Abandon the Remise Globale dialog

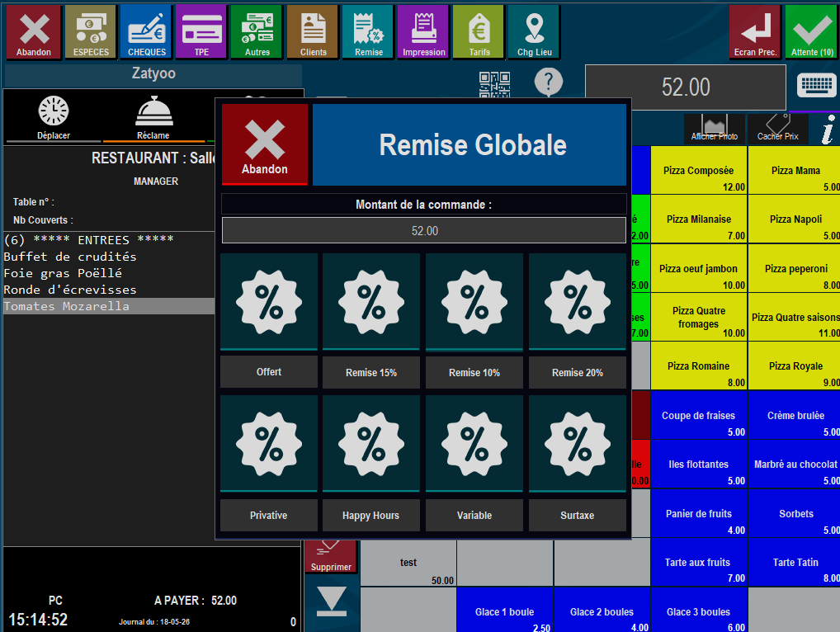pos(265,144)
